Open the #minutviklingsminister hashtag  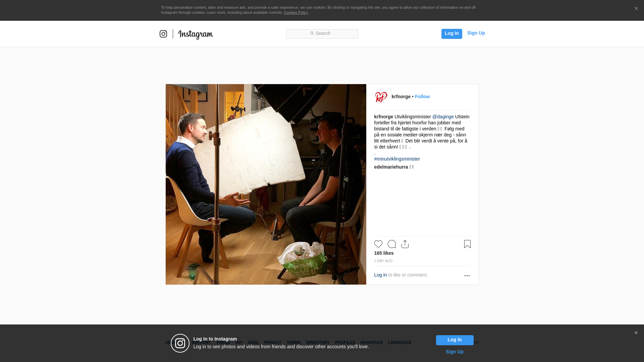click(x=397, y=159)
